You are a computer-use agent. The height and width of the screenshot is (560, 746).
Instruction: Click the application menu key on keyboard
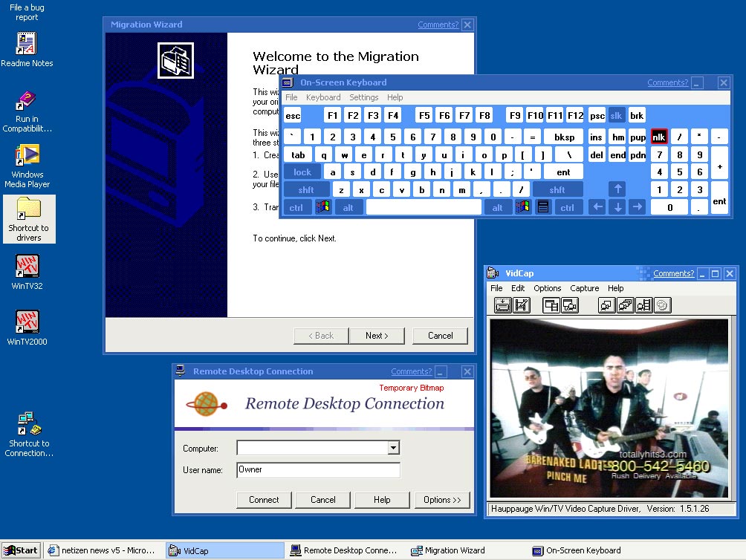tap(543, 207)
